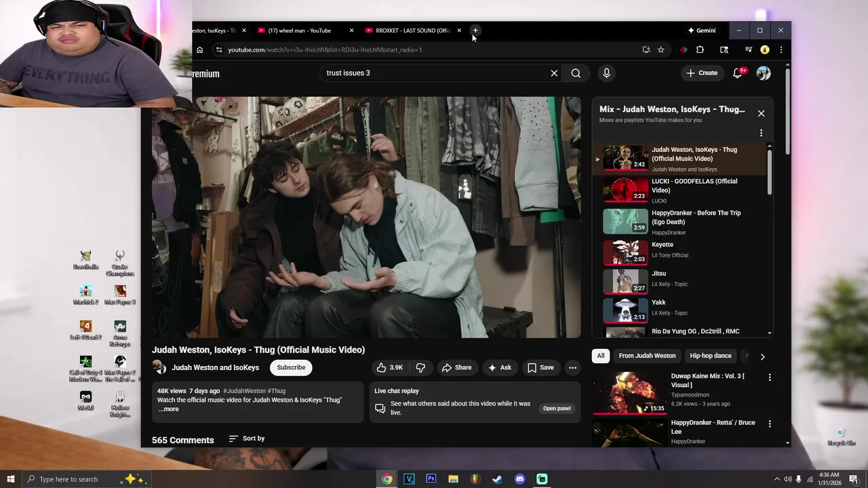Click the Hollow Knight desktop shortcut
Image resolution: width=868 pixels, height=488 pixels.
120,404
